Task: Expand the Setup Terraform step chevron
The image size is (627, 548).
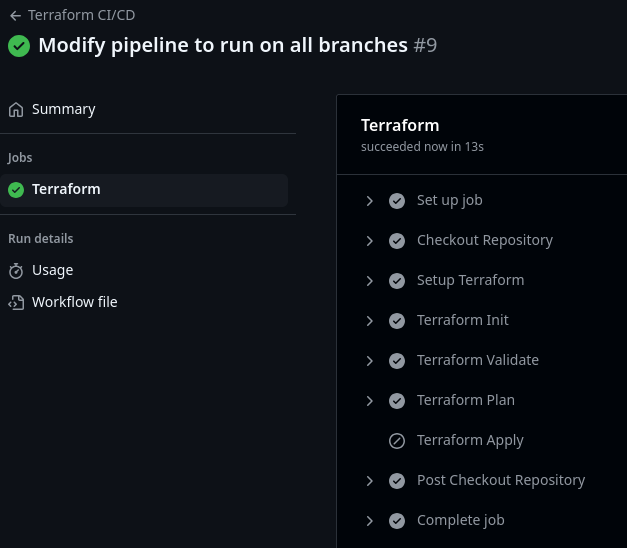Action: (x=369, y=281)
